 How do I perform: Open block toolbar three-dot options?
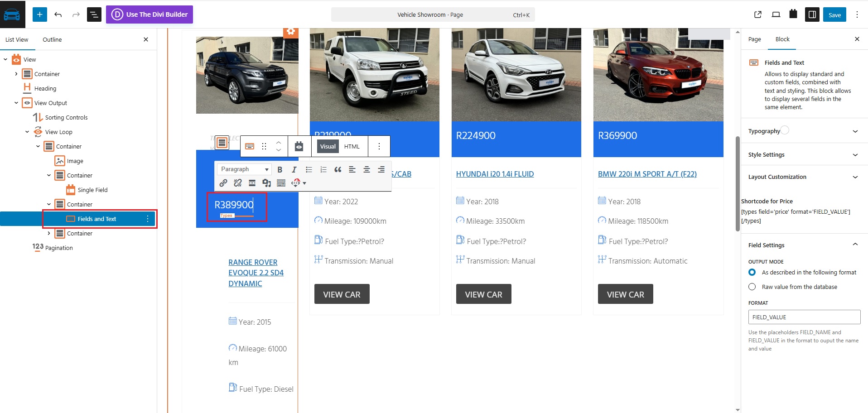pos(379,146)
